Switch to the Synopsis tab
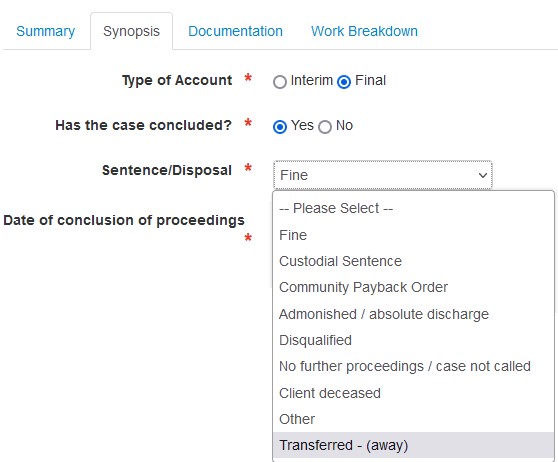558x462 pixels. click(x=131, y=31)
